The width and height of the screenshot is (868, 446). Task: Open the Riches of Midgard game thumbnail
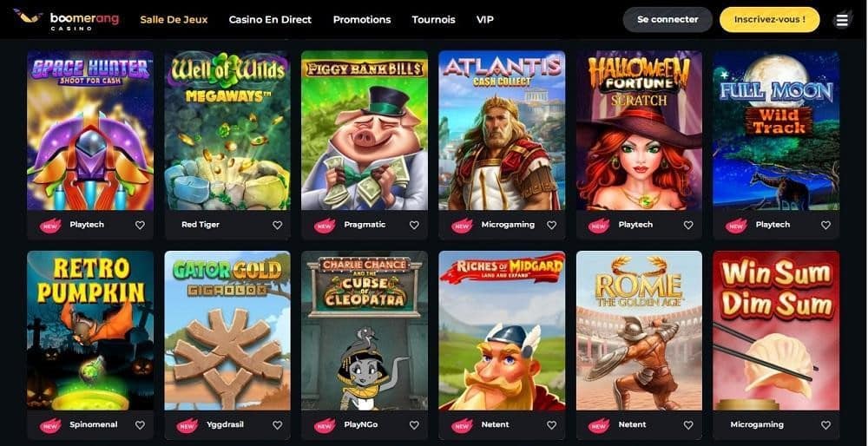(x=502, y=331)
